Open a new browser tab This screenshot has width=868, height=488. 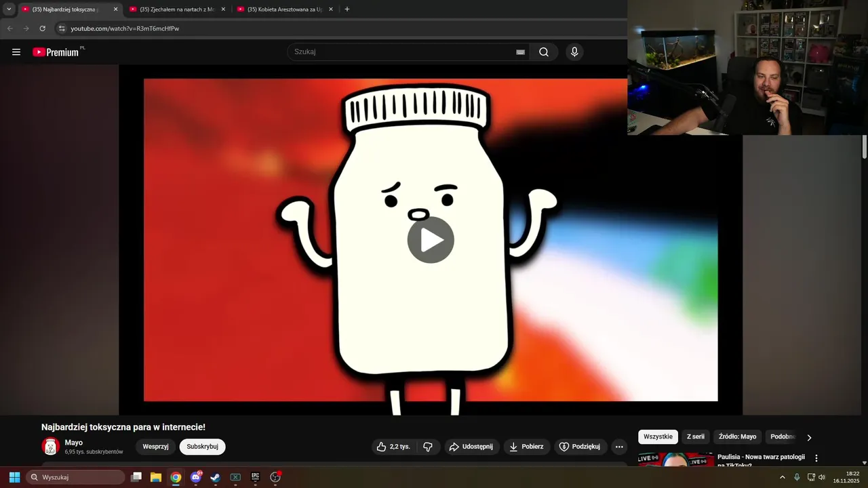(x=347, y=9)
